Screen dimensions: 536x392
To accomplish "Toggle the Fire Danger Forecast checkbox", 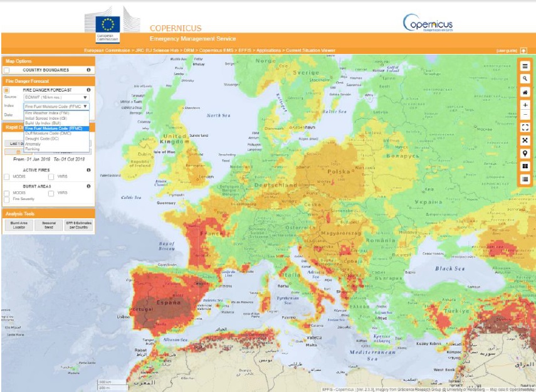I will click(7, 90).
